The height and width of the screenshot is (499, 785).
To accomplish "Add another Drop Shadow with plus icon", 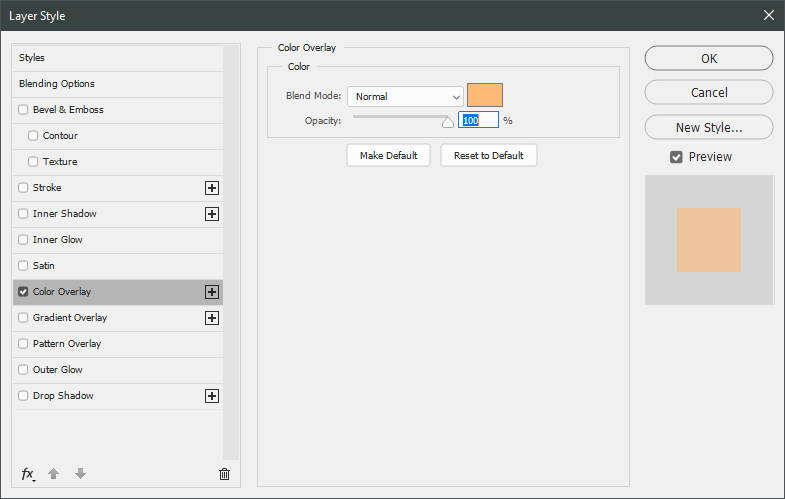I will [211, 396].
